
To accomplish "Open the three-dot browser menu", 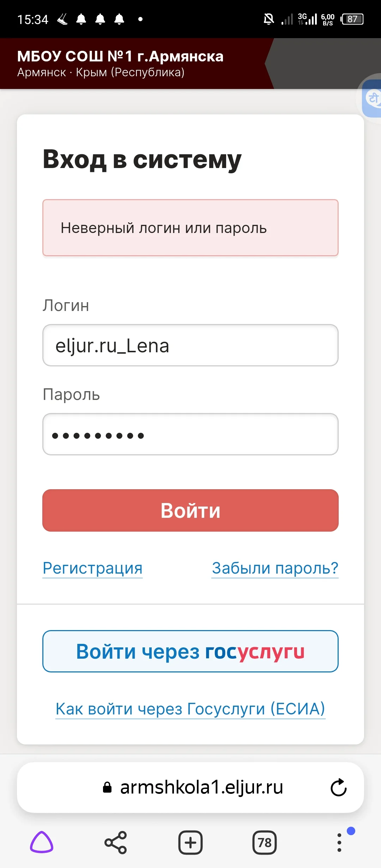I will point(339,843).
